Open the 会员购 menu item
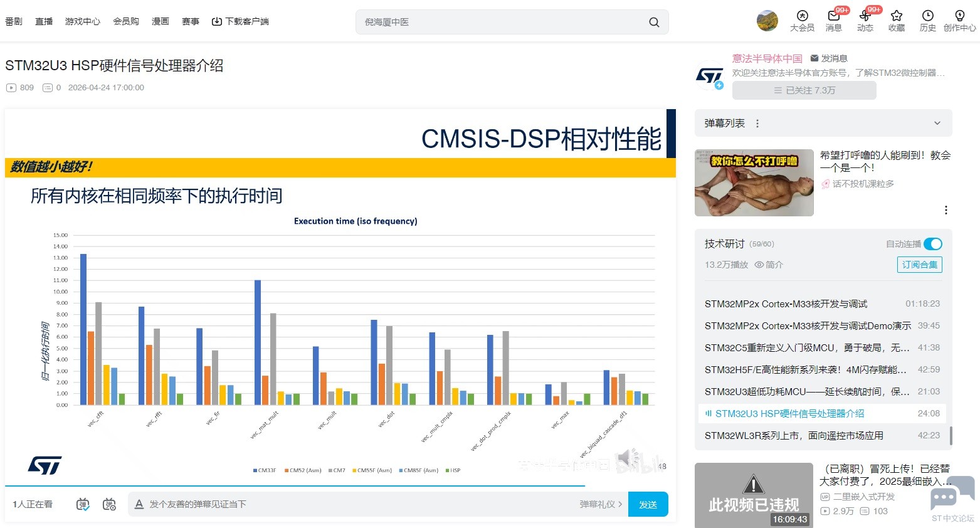This screenshot has height=528, width=980. pyautogui.click(x=126, y=21)
